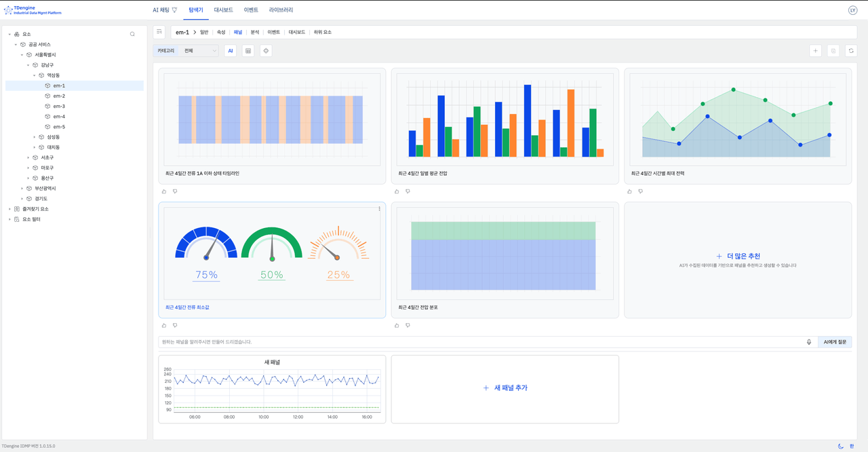This screenshot has width=868, height=452.
Task: Collapse the 강남구 tree node
Action: click(28, 65)
